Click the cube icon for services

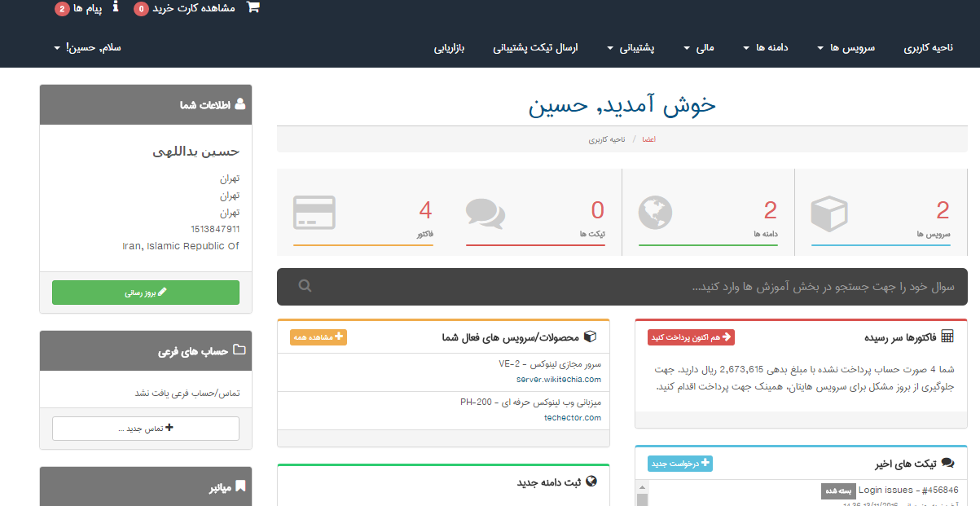[829, 213]
